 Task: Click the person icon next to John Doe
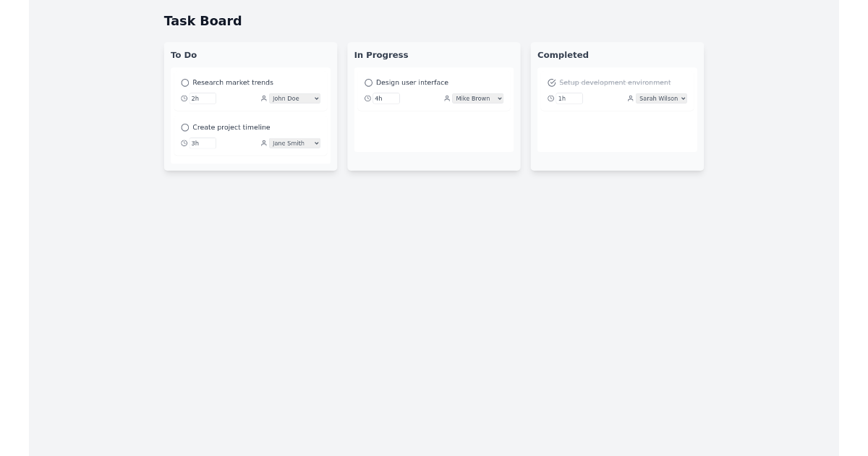point(263,98)
